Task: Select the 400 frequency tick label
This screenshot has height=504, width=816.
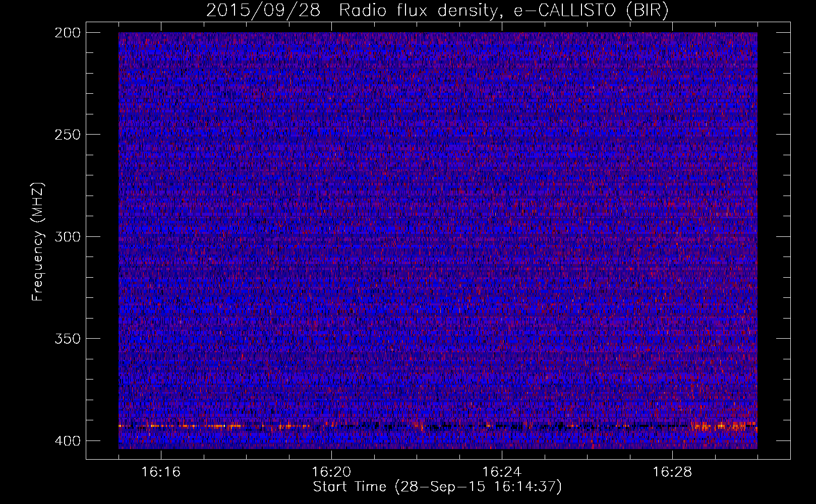Action: (x=67, y=441)
